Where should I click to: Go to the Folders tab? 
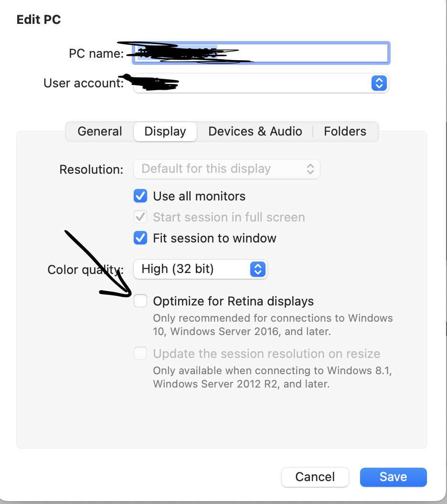click(x=345, y=131)
